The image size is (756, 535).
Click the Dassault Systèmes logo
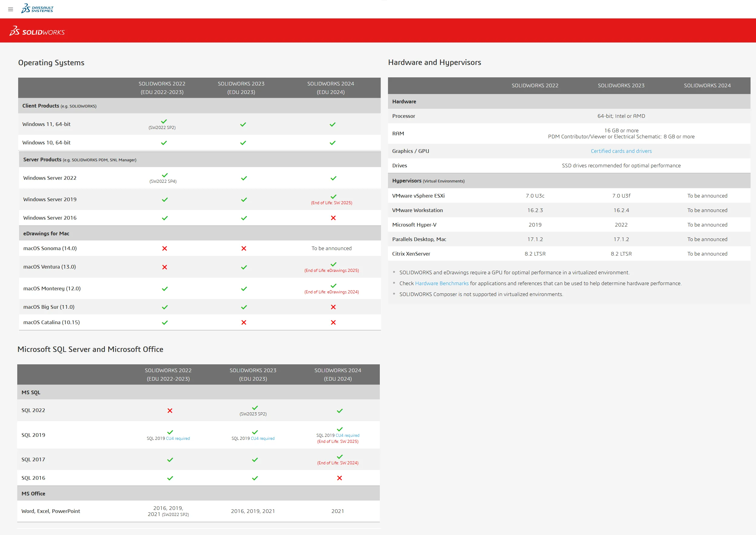click(37, 8)
